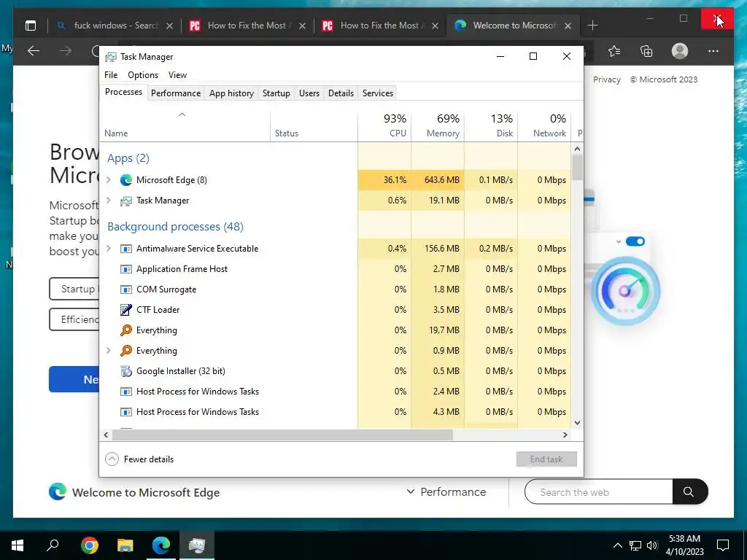Show hidden system tray icons
This screenshot has width=747, height=560.
point(617,545)
